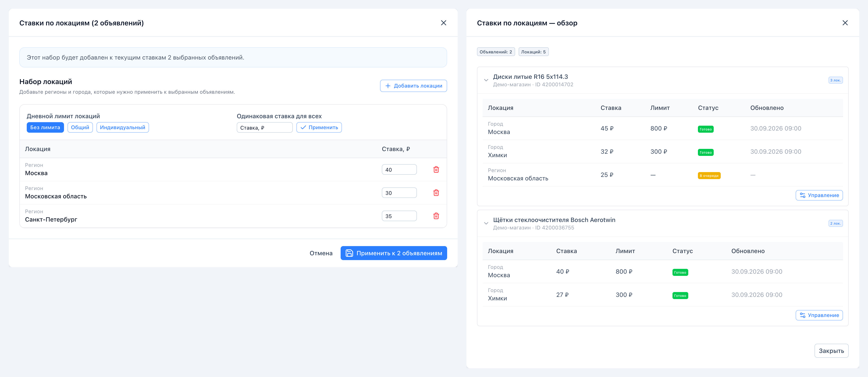Click the Объявлений: 2 badge

click(x=496, y=52)
